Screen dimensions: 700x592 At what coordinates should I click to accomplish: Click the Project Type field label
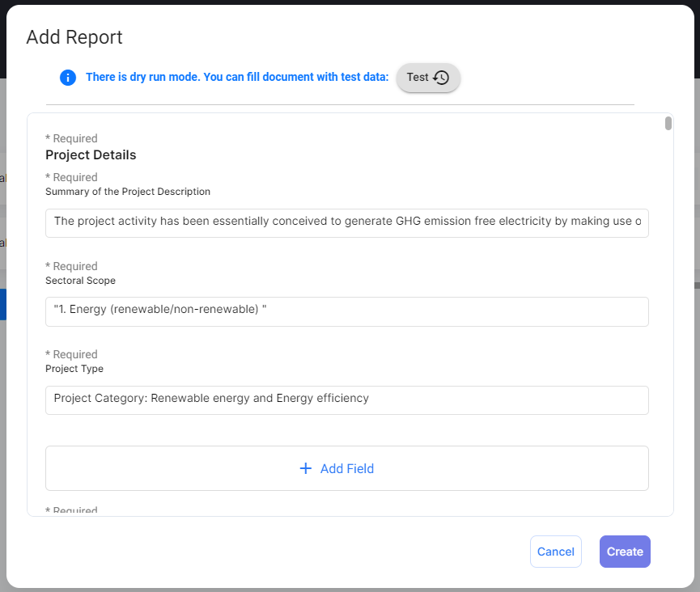tap(74, 369)
